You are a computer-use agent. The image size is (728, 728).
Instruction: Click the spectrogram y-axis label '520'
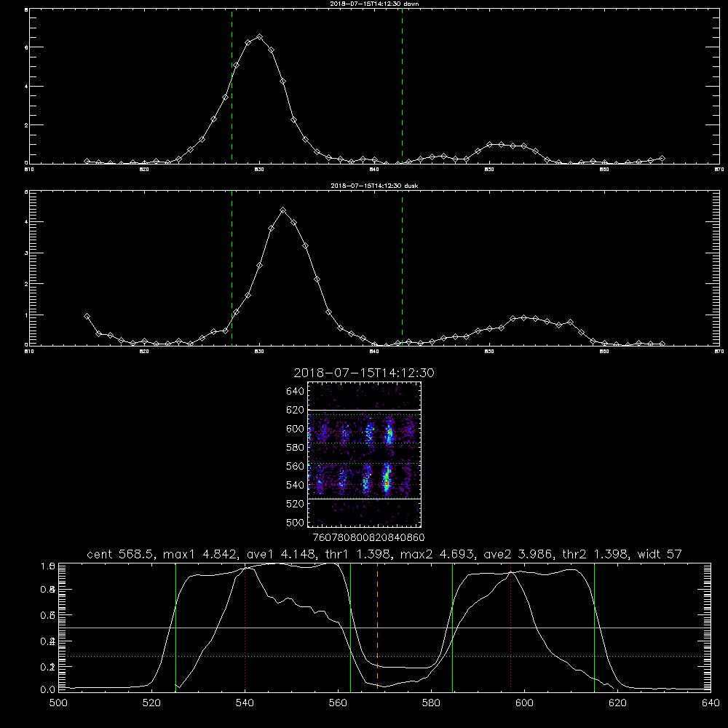pos(296,504)
